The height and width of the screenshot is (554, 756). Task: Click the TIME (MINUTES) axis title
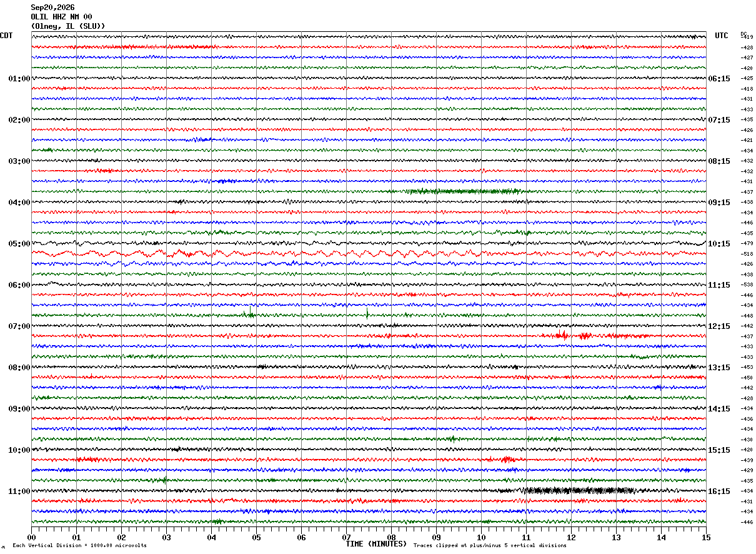click(x=376, y=544)
